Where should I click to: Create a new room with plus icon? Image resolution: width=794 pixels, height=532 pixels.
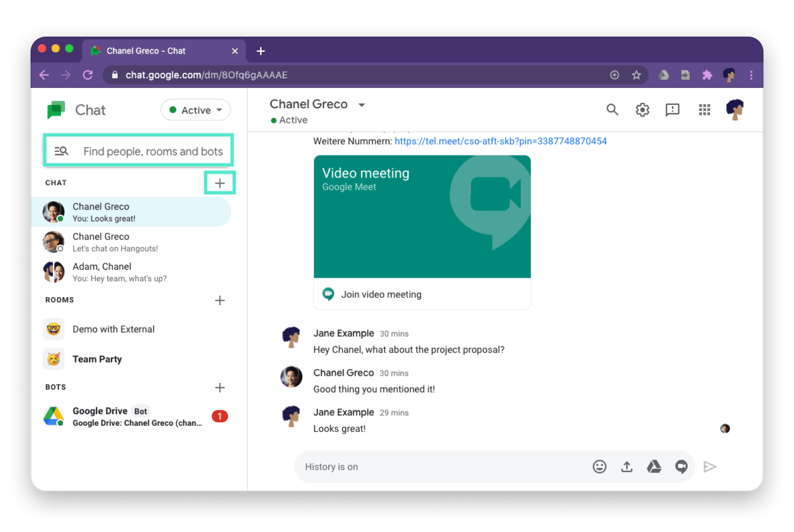pos(220,301)
